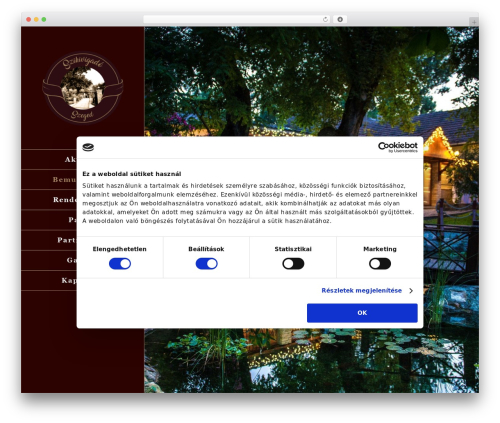Click the Elengedhetetlen category label
This screenshot has height=423, width=500.
click(119, 249)
